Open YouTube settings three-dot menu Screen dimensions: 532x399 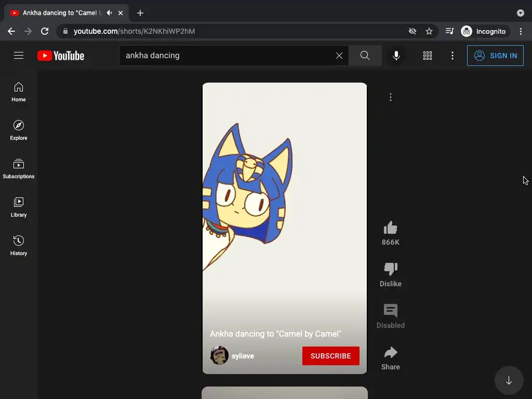click(453, 56)
